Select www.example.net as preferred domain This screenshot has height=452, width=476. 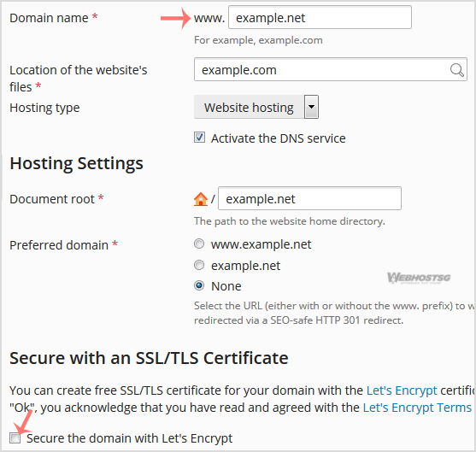[x=199, y=244]
